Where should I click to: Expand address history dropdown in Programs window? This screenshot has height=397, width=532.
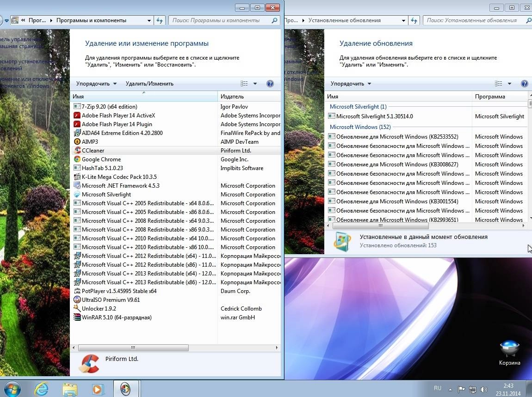click(149, 20)
